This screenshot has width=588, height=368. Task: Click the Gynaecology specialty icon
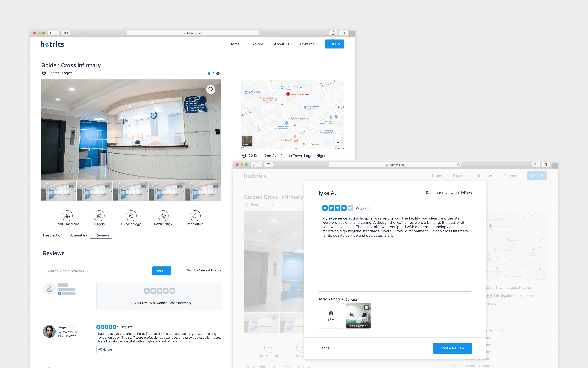point(131,216)
